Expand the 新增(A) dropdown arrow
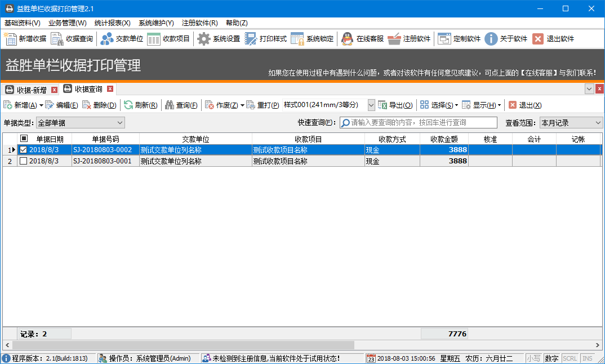This screenshot has width=605, height=364. coord(41,105)
